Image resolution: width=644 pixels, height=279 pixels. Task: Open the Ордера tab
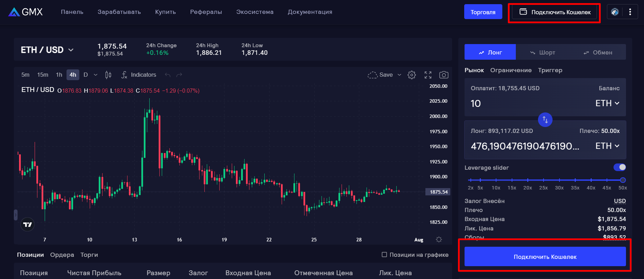(62, 255)
